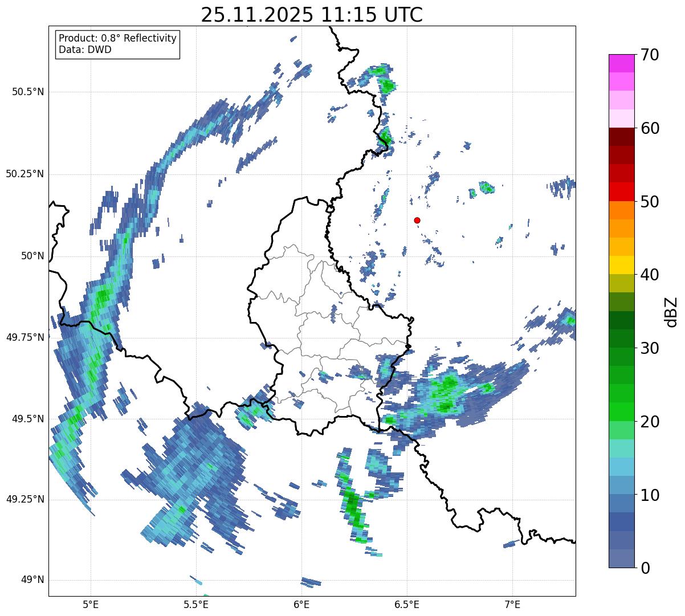Viewport: 685px width, 616px height.
Task: Click the magenta top segment of the colorbar
Action: (621, 63)
